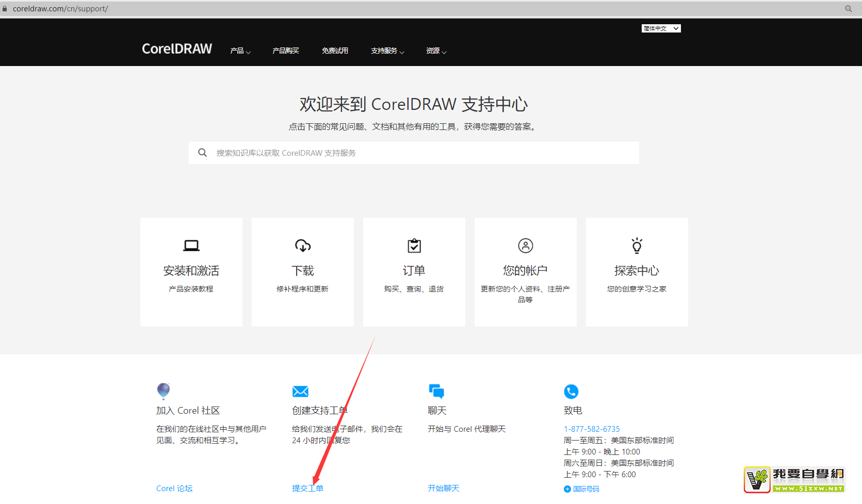Click the browser zoom magnifier icon in address bar
Image resolution: width=862 pixels, height=504 pixels.
click(848, 9)
